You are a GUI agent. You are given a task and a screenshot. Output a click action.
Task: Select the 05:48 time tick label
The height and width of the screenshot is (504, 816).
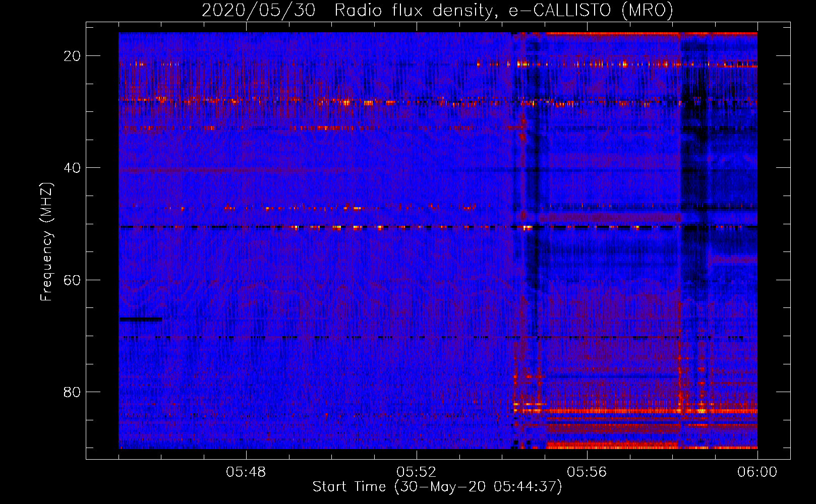pyautogui.click(x=246, y=472)
